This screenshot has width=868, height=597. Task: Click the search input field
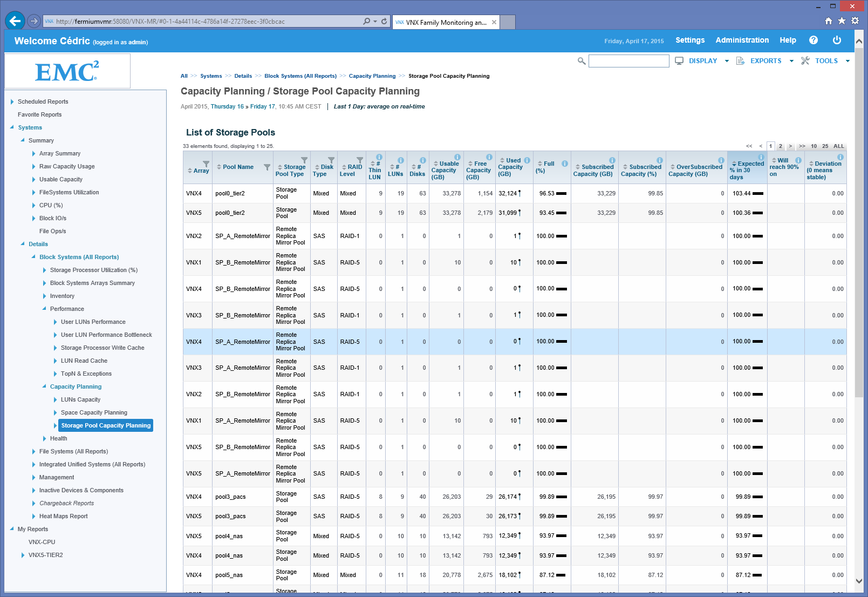(628, 61)
